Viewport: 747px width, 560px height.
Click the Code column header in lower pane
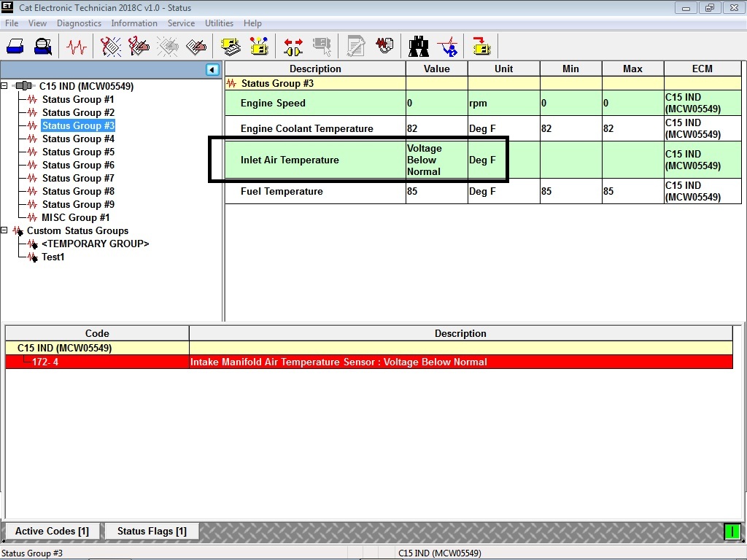point(97,334)
